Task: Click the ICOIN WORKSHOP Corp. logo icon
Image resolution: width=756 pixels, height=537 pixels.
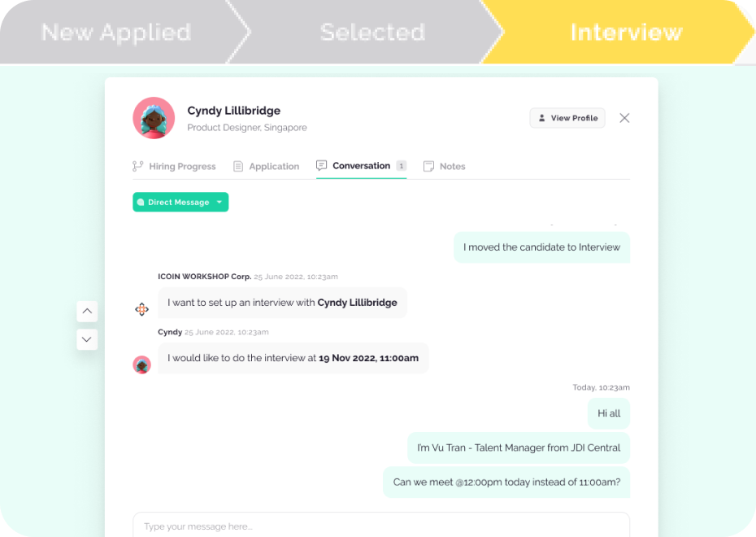Action: click(x=141, y=309)
